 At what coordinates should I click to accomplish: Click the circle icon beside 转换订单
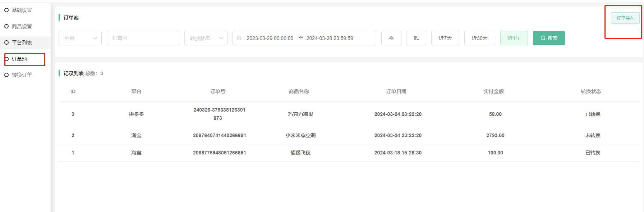pos(6,75)
